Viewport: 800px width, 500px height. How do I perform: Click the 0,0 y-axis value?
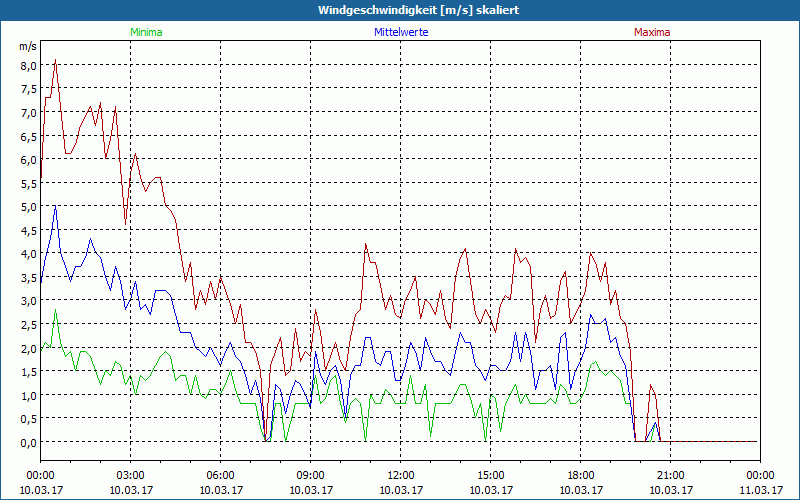point(29,442)
